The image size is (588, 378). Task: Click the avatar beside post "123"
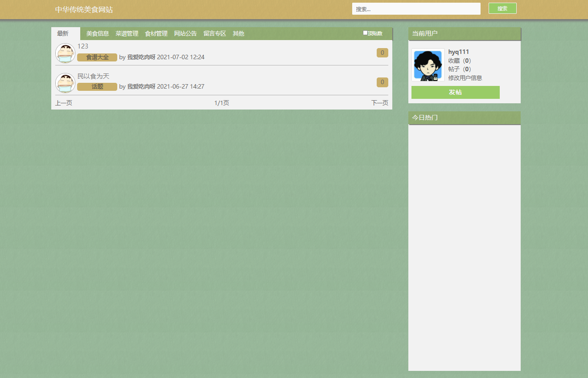(x=65, y=53)
